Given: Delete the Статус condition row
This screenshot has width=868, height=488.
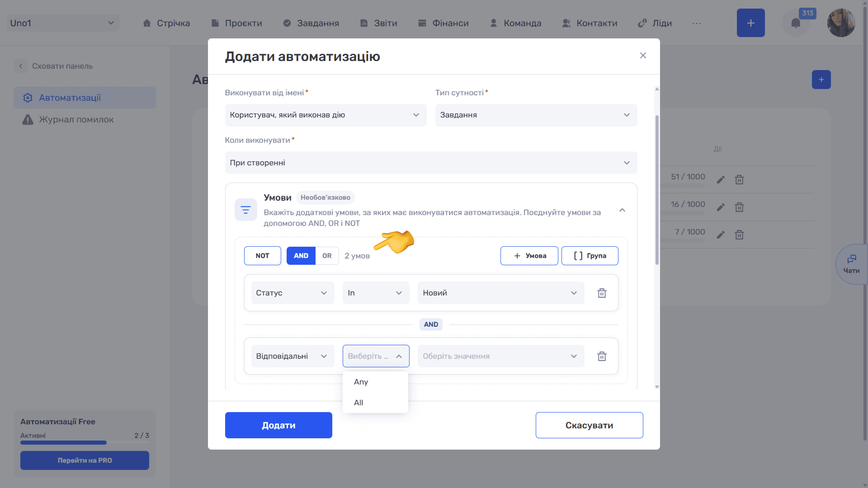Looking at the screenshot, I should coord(602,293).
